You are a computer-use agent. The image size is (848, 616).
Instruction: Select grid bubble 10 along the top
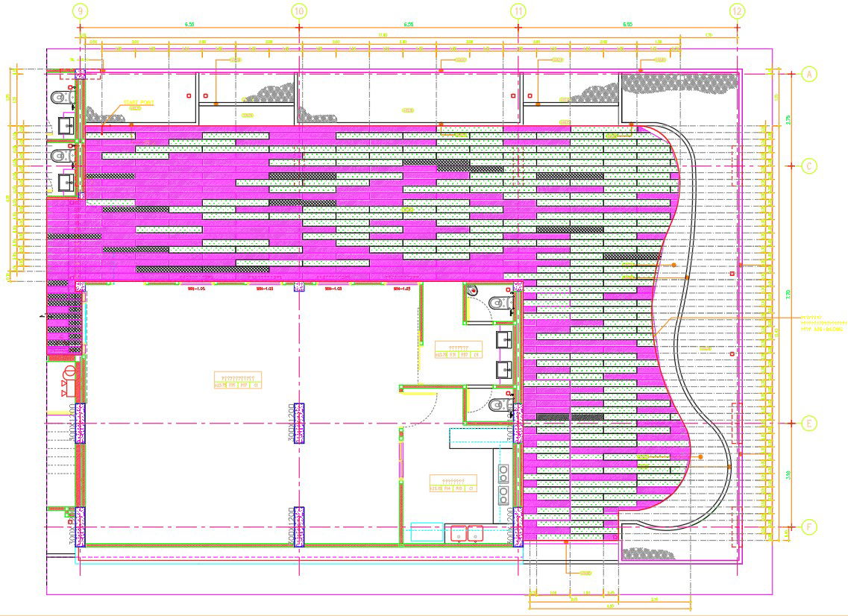299,9
